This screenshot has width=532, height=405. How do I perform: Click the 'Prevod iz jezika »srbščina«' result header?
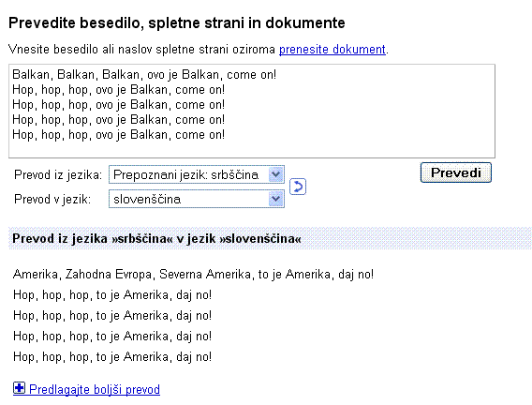point(156,239)
